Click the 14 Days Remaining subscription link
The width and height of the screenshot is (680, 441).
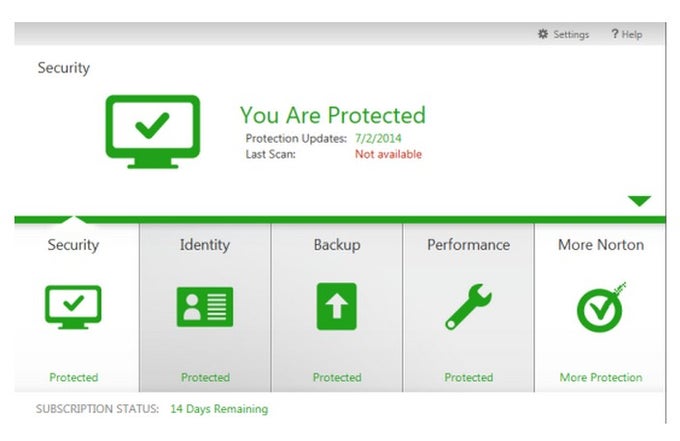pos(219,409)
